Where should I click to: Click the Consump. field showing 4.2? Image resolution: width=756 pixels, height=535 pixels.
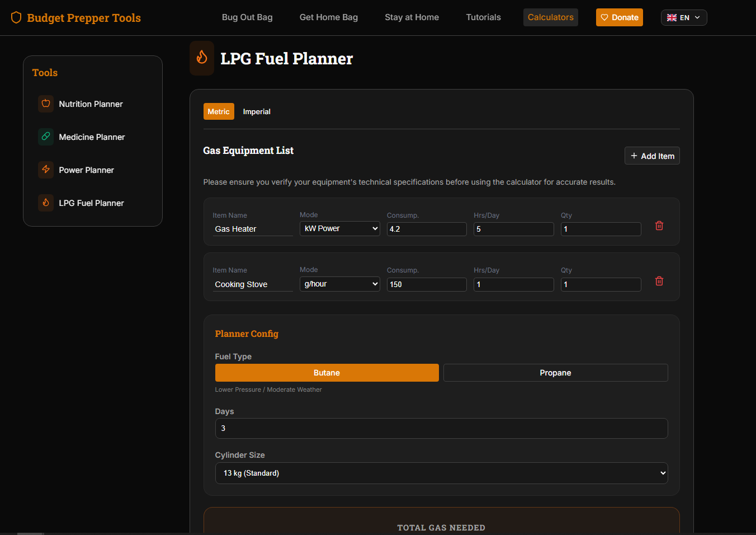coord(427,229)
